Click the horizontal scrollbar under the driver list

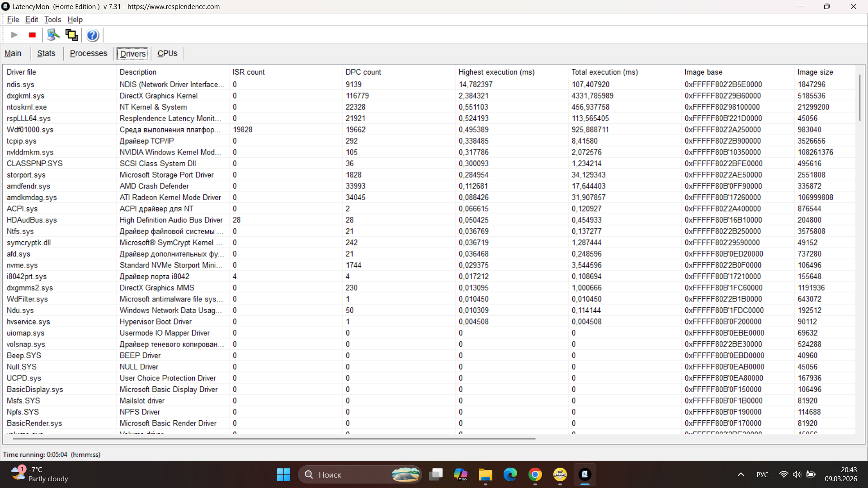tap(274, 438)
